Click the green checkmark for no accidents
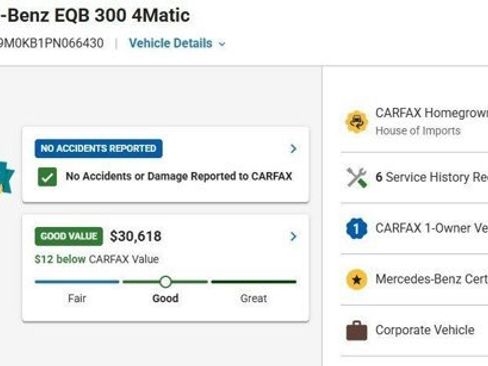This screenshot has height=366, width=488. (47, 177)
